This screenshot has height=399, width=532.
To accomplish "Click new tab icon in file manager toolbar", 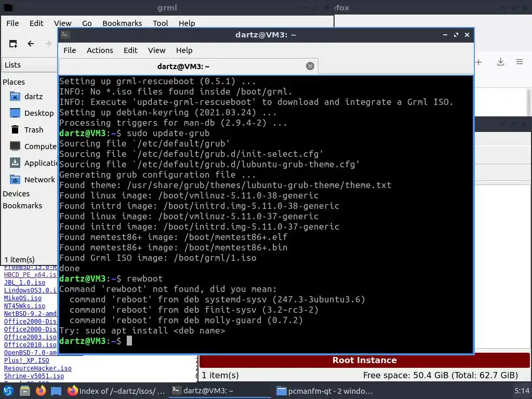I will click(13, 44).
